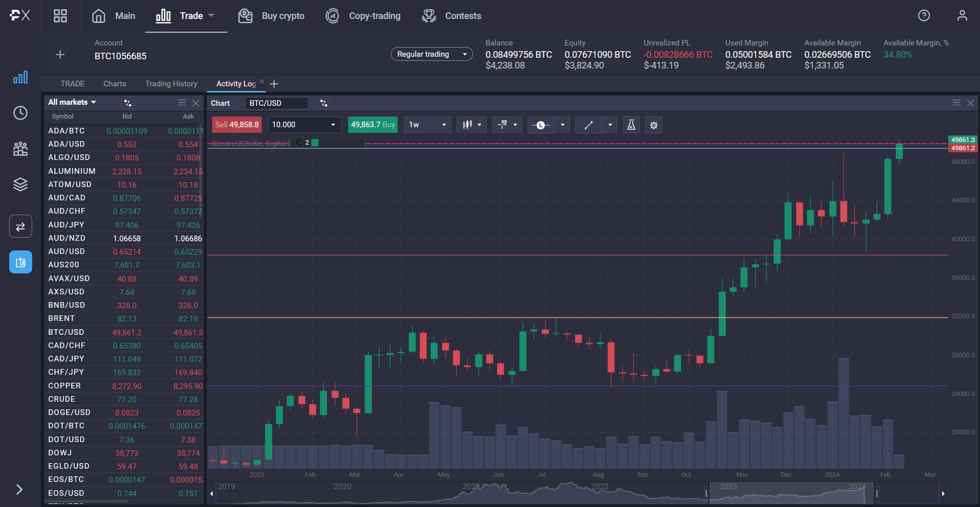980x507 pixels.
Task: Select the BTC/USD market row
Action: pos(125,332)
